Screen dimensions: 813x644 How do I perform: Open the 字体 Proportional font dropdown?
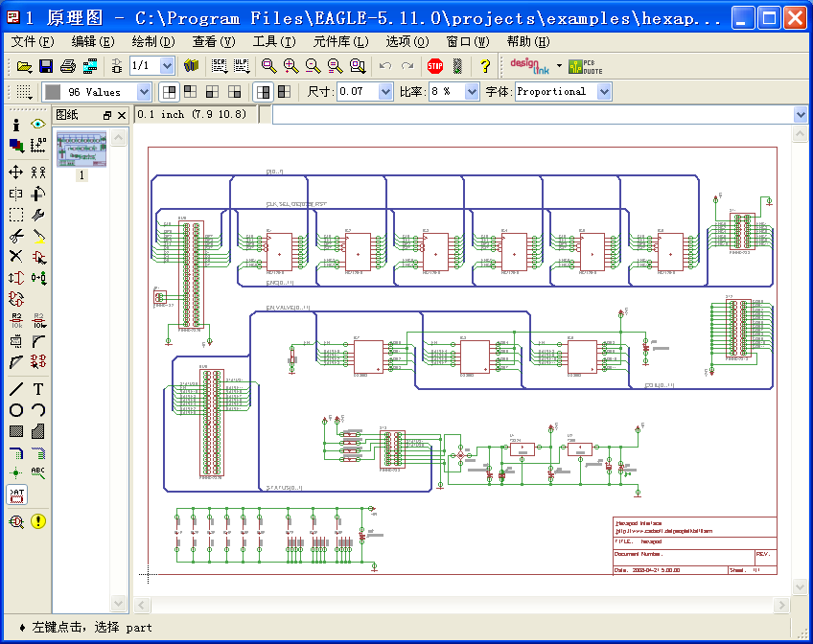(x=604, y=92)
